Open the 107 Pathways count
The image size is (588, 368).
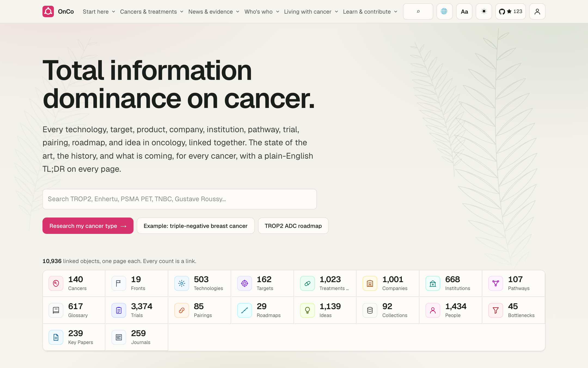pyautogui.click(x=513, y=283)
